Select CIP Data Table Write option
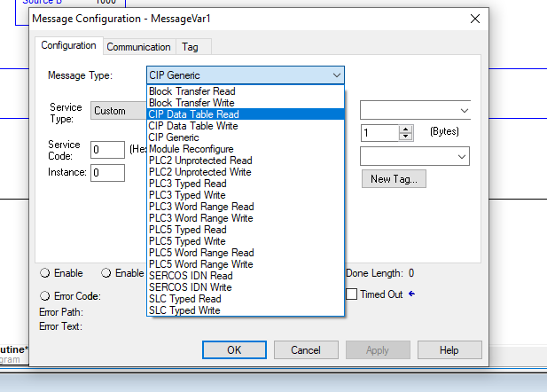The height and width of the screenshot is (392, 547). [246, 126]
